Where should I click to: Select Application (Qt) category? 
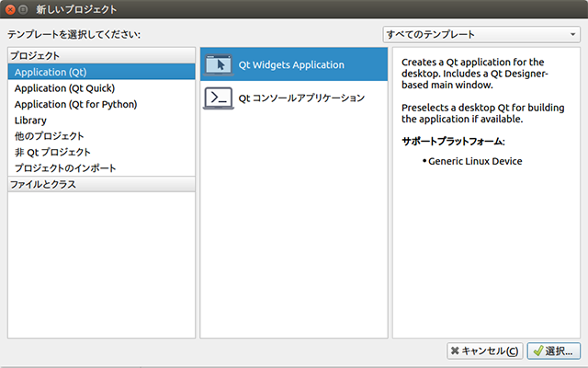(x=101, y=72)
